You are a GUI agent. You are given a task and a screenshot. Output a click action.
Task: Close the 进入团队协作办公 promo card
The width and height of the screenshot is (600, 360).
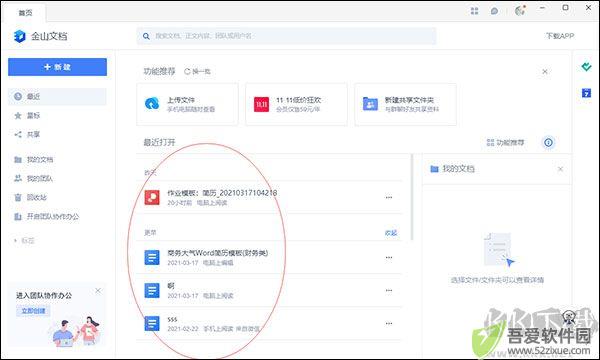[98, 291]
